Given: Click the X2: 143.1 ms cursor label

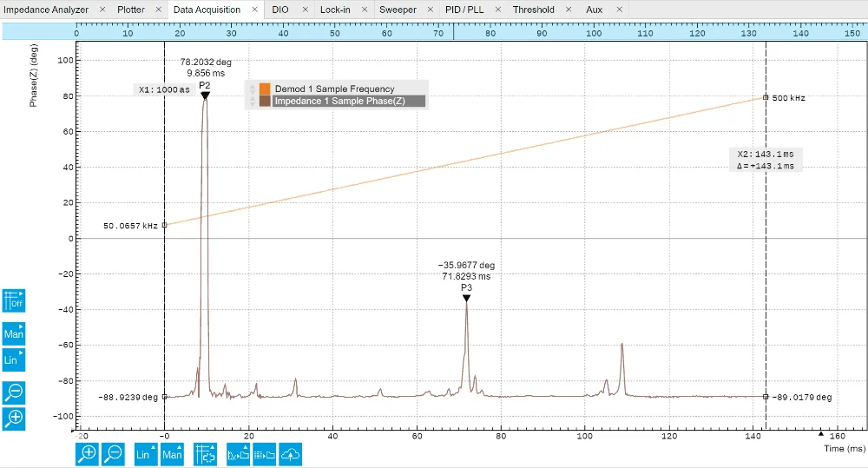Looking at the screenshot, I should click(765, 154).
